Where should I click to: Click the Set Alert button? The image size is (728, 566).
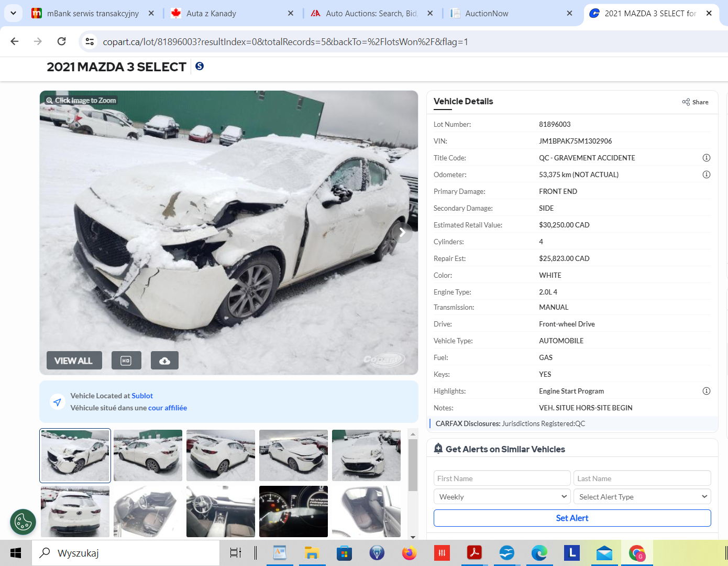point(572,518)
